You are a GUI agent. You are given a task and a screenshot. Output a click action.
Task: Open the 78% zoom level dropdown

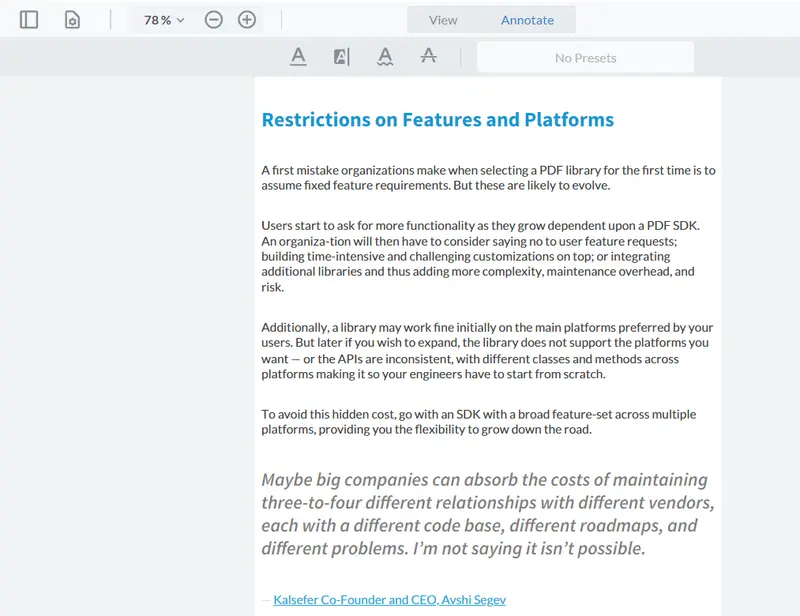(163, 20)
